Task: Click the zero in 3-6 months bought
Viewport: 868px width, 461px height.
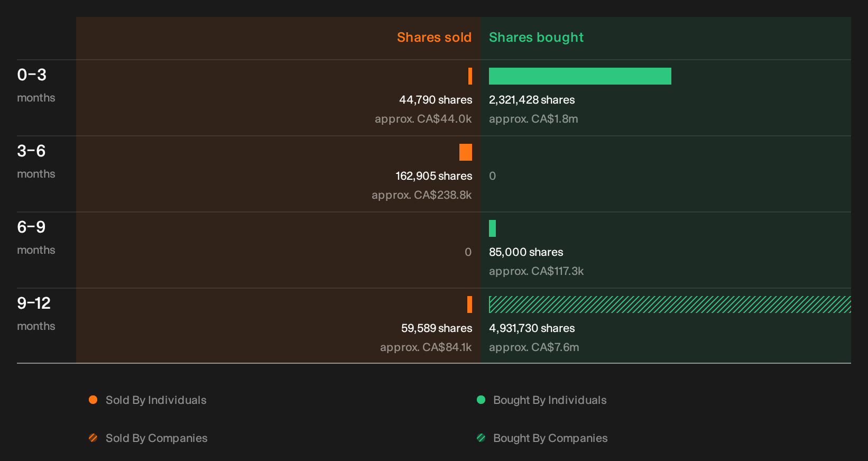Action: click(x=493, y=176)
